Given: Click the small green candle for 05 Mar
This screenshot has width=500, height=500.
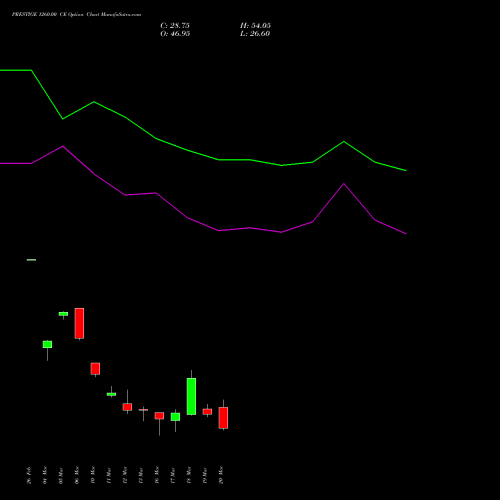Looking at the screenshot, I should 63,314.
